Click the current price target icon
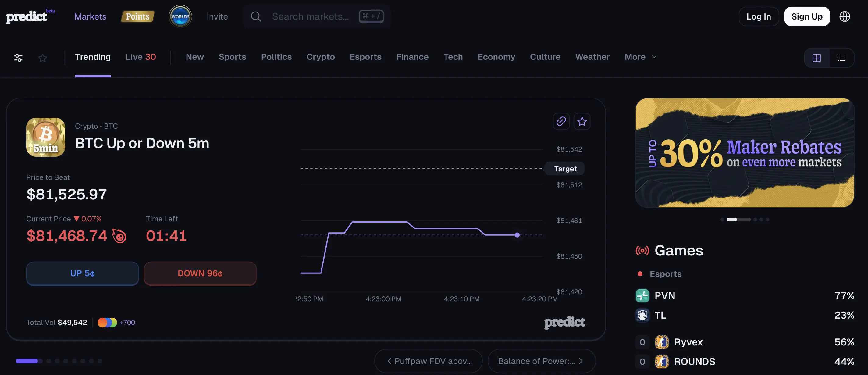The height and width of the screenshot is (375, 868). coord(119,236)
